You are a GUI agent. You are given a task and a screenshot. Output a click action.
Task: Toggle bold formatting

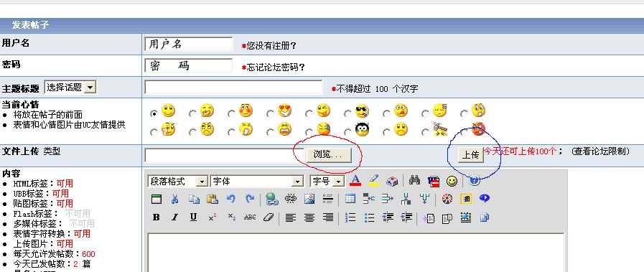156,218
